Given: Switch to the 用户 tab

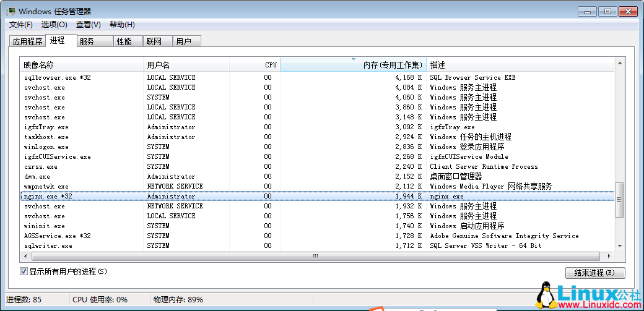Looking at the screenshot, I should click(x=187, y=41).
